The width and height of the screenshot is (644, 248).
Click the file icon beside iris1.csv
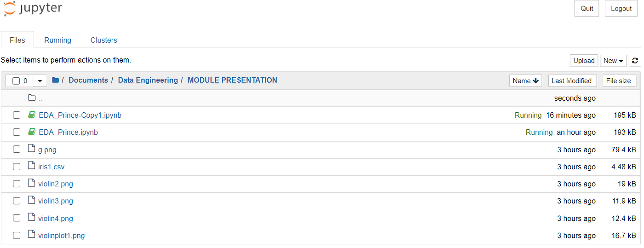pos(31,166)
